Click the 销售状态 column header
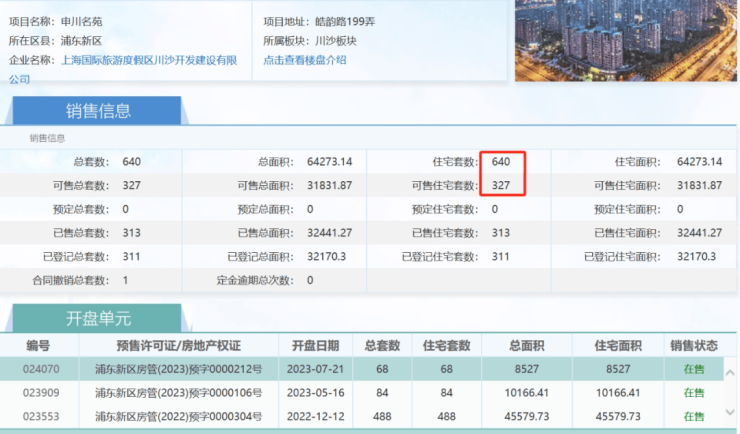Screen dimensions: 740x434 693,345
